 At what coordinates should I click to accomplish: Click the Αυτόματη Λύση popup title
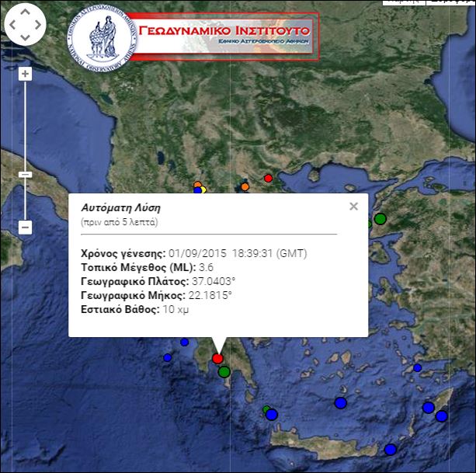[121, 207]
